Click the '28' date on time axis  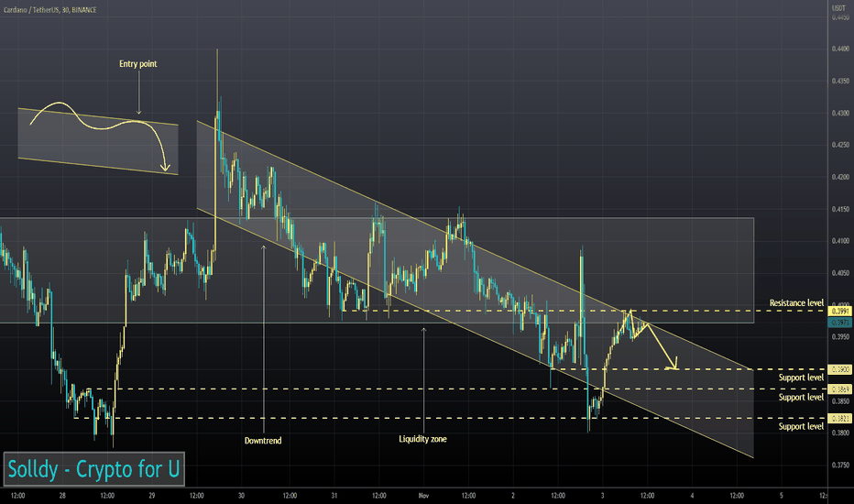[62, 495]
